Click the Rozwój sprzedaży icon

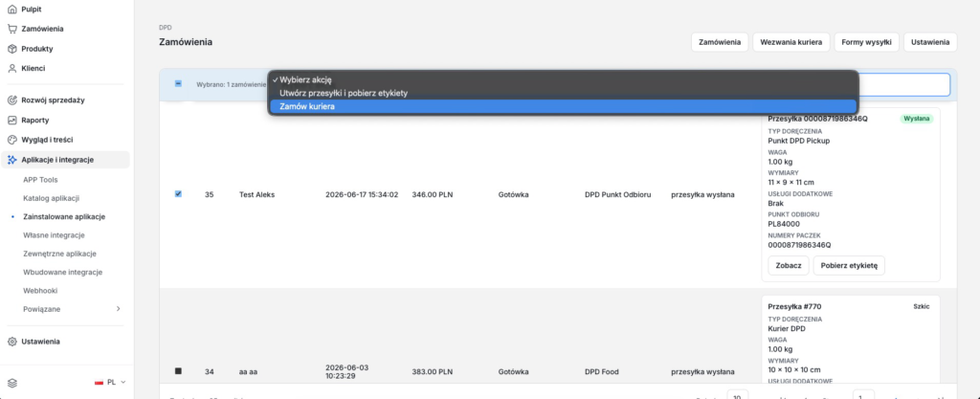pyautogui.click(x=11, y=100)
